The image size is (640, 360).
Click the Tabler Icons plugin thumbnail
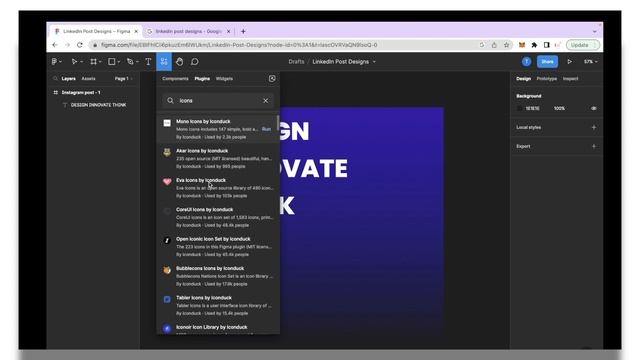pyautogui.click(x=167, y=300)
